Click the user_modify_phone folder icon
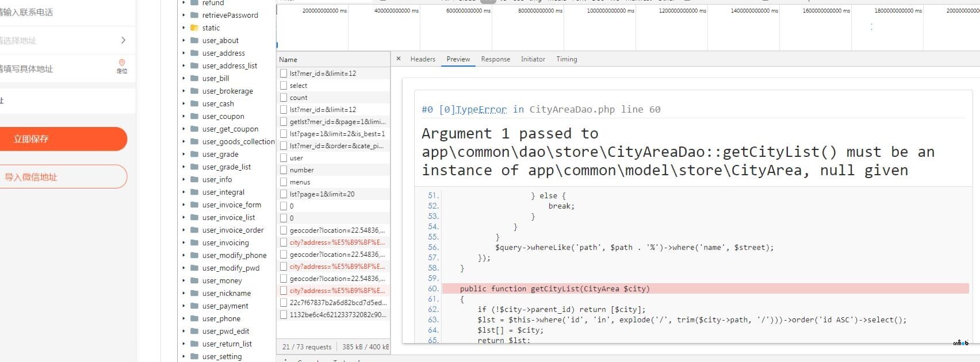The width and height of the screenshot is (980, 362). coord(194,255)
